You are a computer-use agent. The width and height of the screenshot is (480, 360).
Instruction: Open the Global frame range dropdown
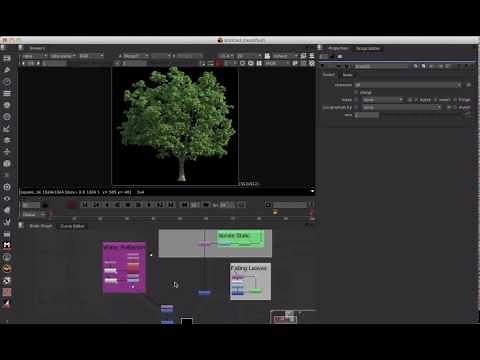pos(33,214)
